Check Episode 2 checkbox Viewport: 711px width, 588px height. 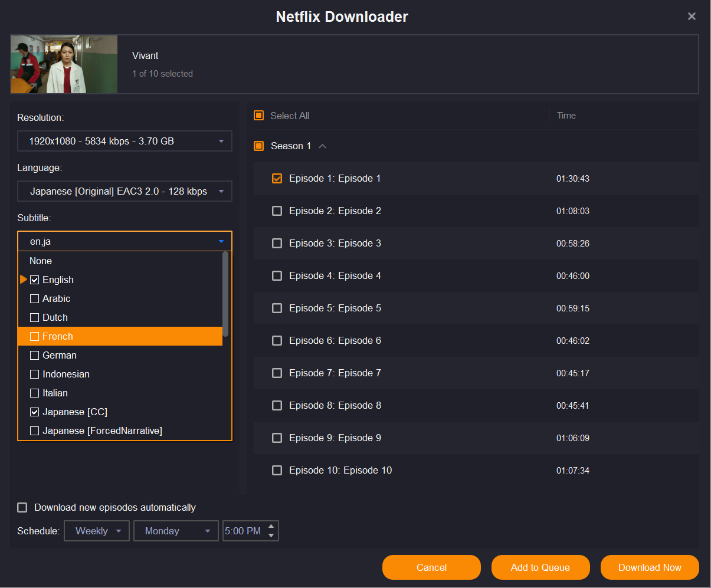tap(277, 211)
